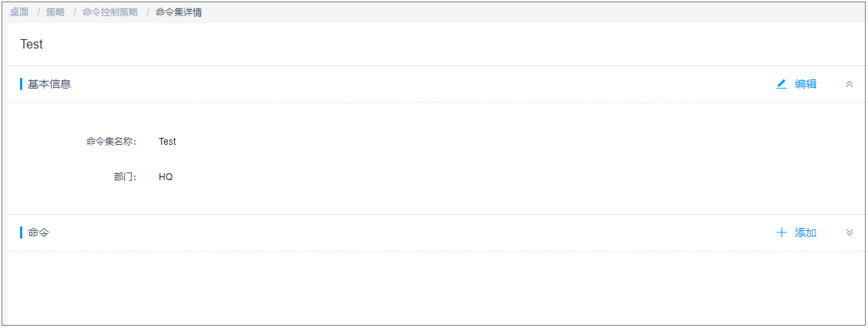Screen dimensions: 868x328
Task: Click the plus icon beside 添加
Action: point(782,233)
